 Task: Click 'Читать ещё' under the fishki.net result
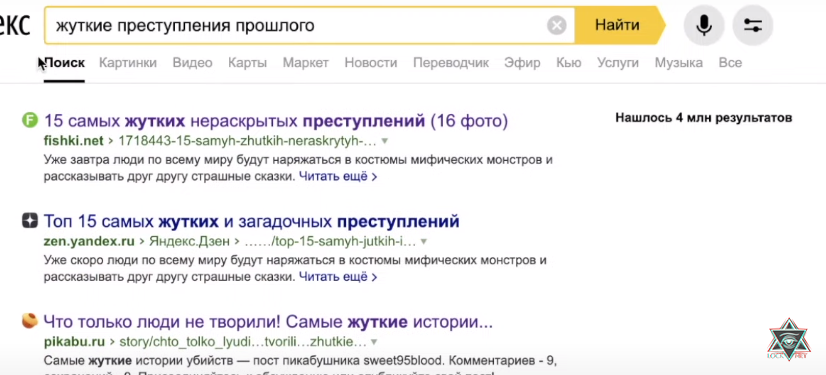tap(338, 176)
